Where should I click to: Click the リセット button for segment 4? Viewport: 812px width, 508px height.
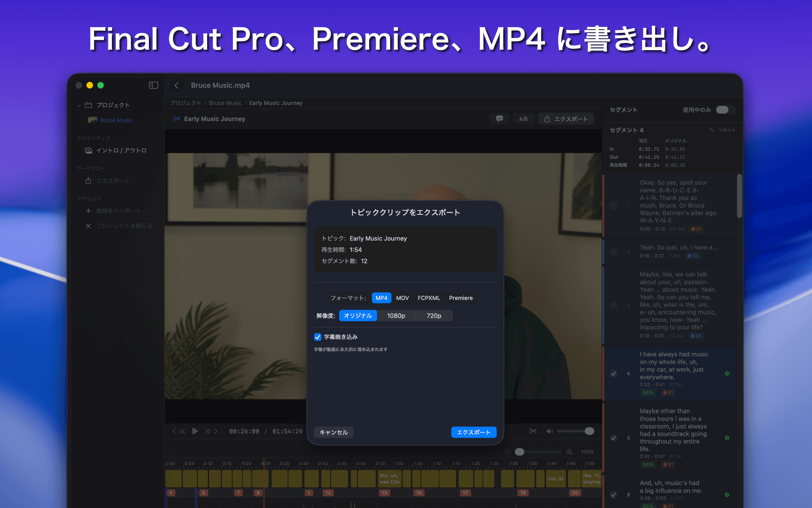tap(722, 130)
